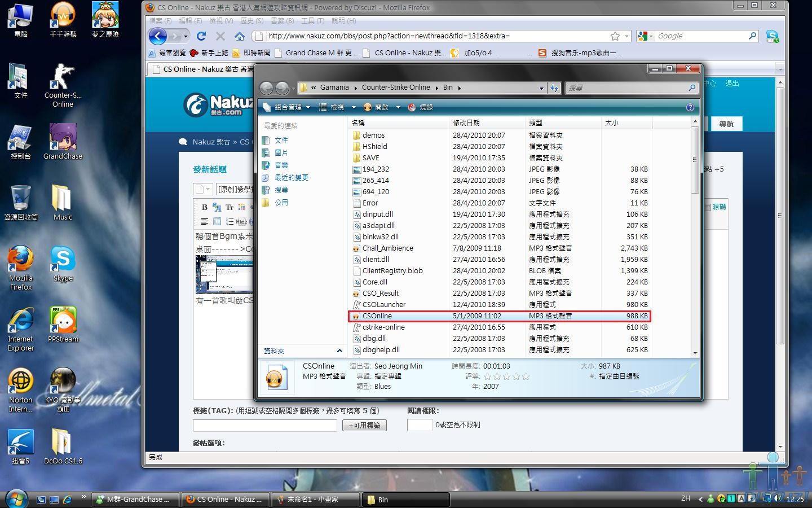Click the Explorer help question mark icon

690,107
